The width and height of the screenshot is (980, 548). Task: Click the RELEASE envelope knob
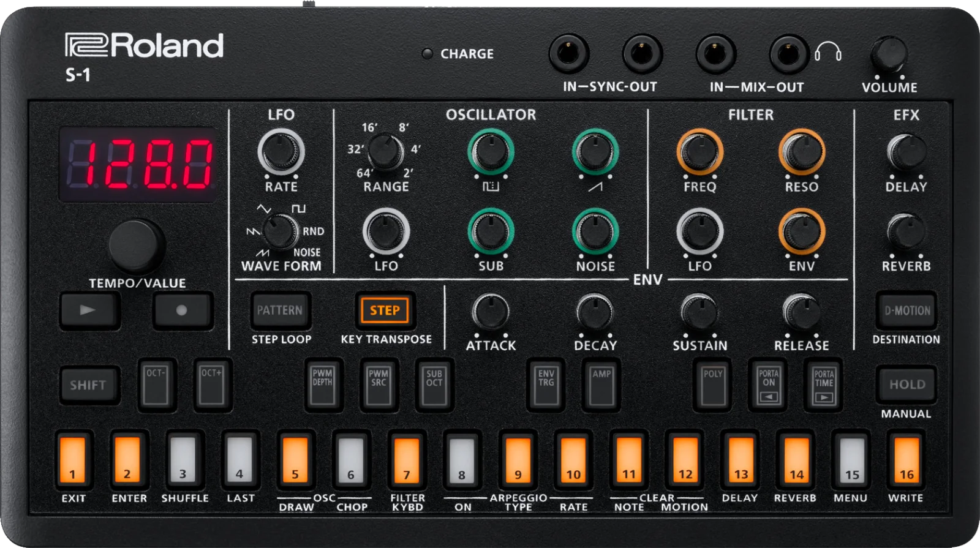pyautogui.click(x=801, y=312)
